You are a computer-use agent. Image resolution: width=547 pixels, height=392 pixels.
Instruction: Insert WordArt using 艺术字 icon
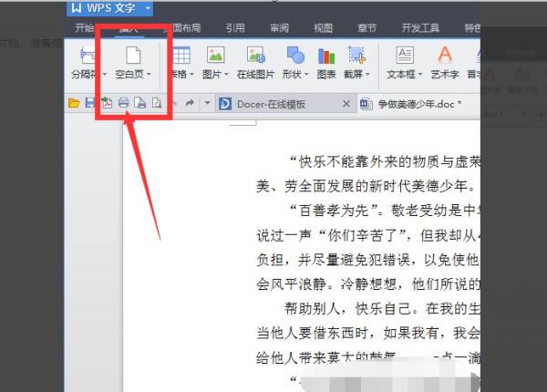[x=444, y=55]
